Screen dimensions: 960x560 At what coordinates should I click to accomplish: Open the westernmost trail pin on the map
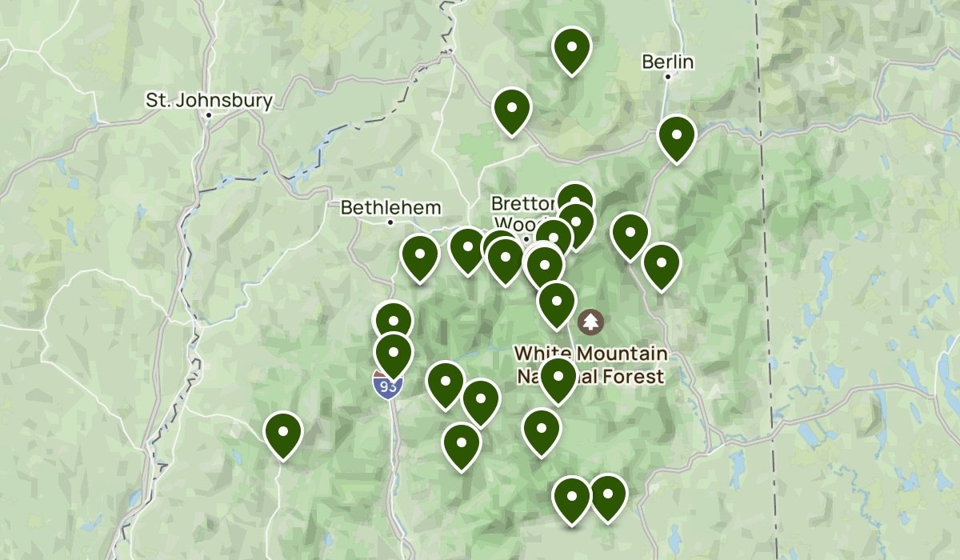pos(283,434)
